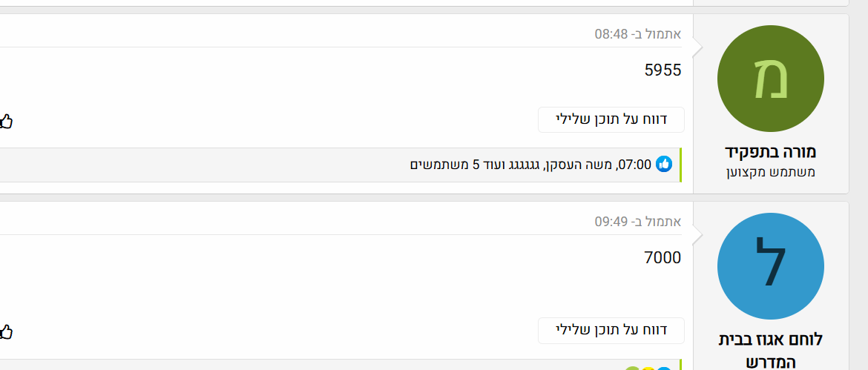Open the username מורה בתפקיד
Image resolution: width=868 pixels, height=370 pixels.
(x=771, y=152)
